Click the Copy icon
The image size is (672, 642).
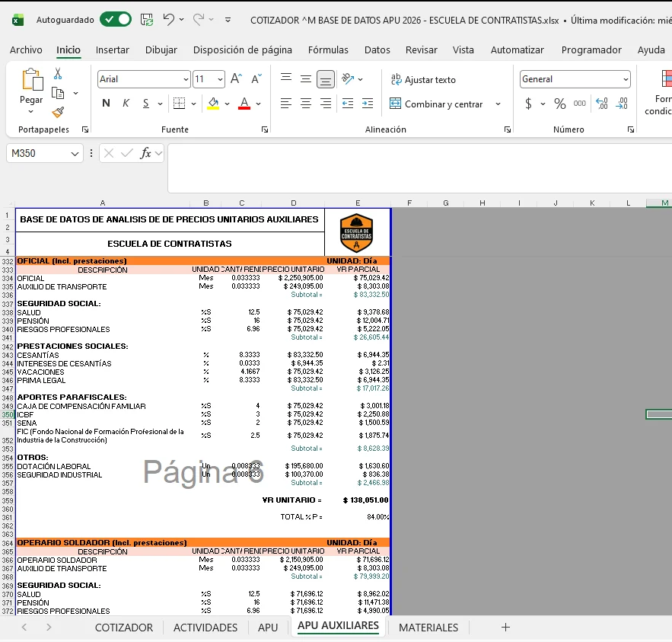tap(58, 93)
